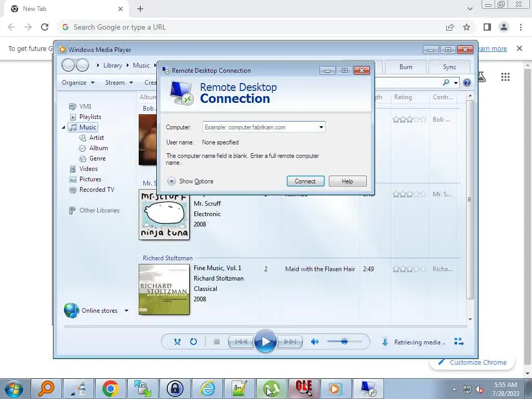Select VM1 library in navigation pane
Viewport: 532px width, 399px height.
pos(80,106)
